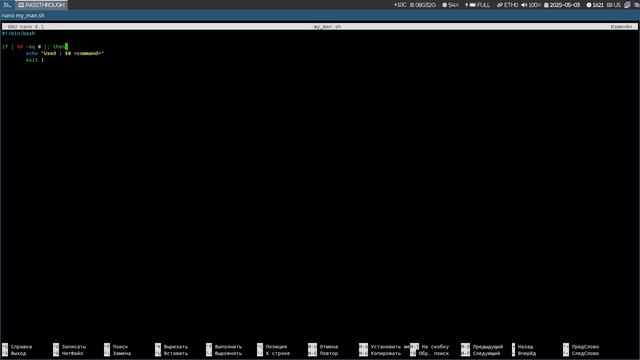640x360 pixels.
Task: Click the Назад (Back) shortcut
Action: pyautogui.click(x=522, y=347)
